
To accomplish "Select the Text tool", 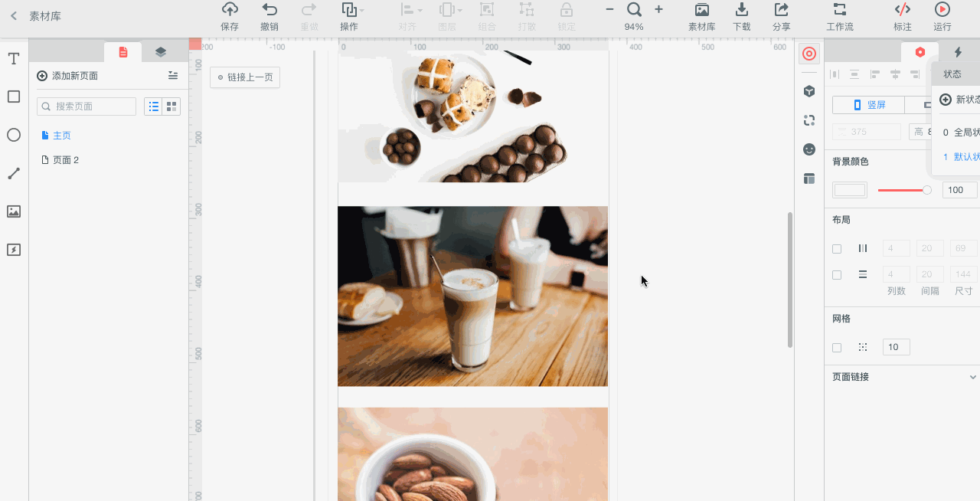I will [14, 59].
